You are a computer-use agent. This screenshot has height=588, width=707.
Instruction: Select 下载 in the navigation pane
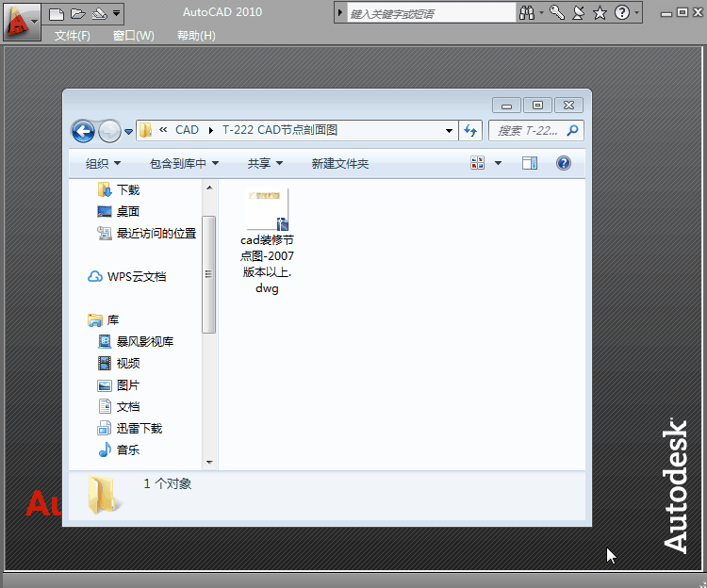pos(119,189)
